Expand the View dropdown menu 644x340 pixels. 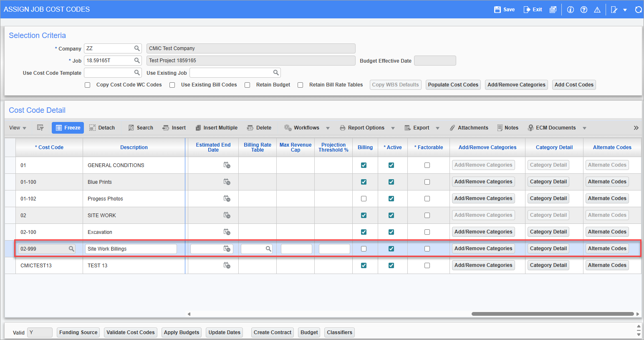[x=18, y=128]
